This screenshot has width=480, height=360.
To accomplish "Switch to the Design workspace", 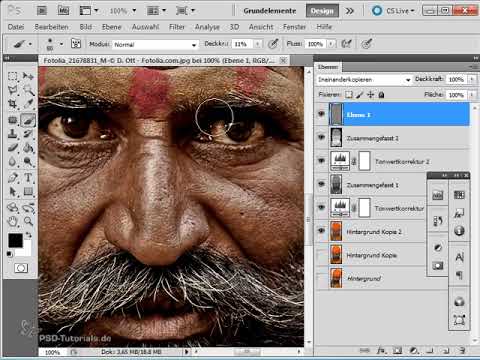I will 322,11.
